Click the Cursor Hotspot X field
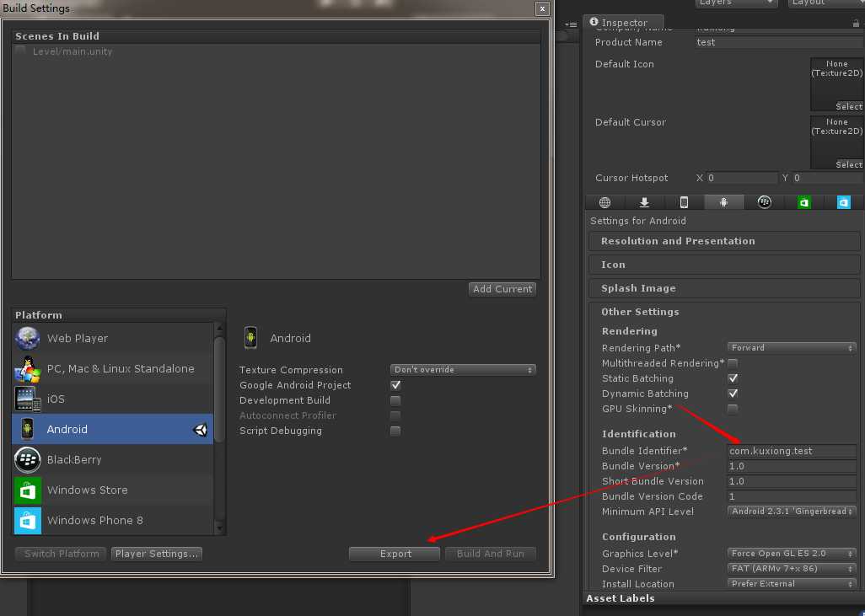 (742, 178)
